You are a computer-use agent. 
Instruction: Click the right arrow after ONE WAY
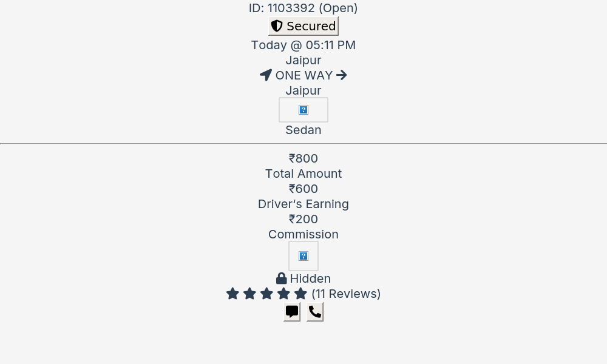[342, 75]
